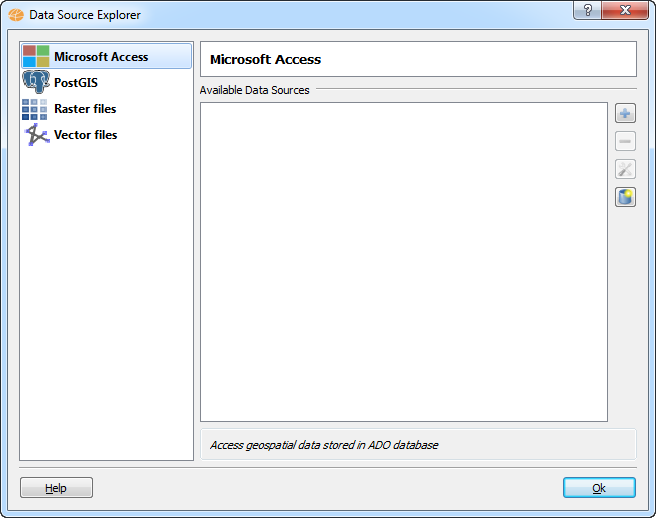Select the PostGIS label in the list
Screen dimensions: 656x518
(x=76, y=83)
